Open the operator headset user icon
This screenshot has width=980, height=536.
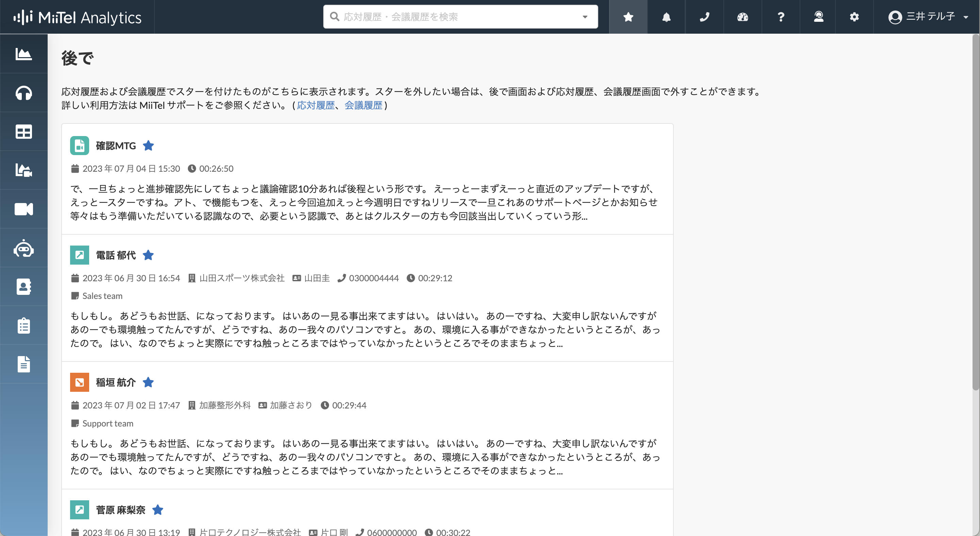[818, 17]
